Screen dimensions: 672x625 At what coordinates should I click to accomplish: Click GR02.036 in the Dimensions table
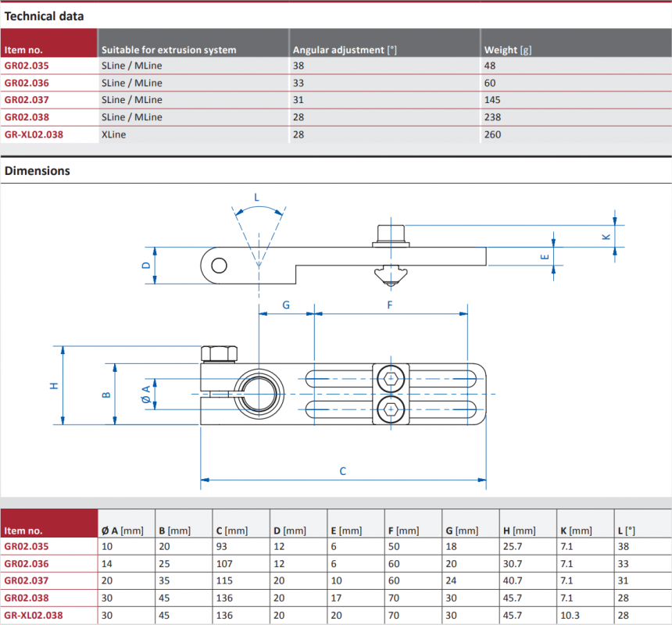[x=27, y=564]
